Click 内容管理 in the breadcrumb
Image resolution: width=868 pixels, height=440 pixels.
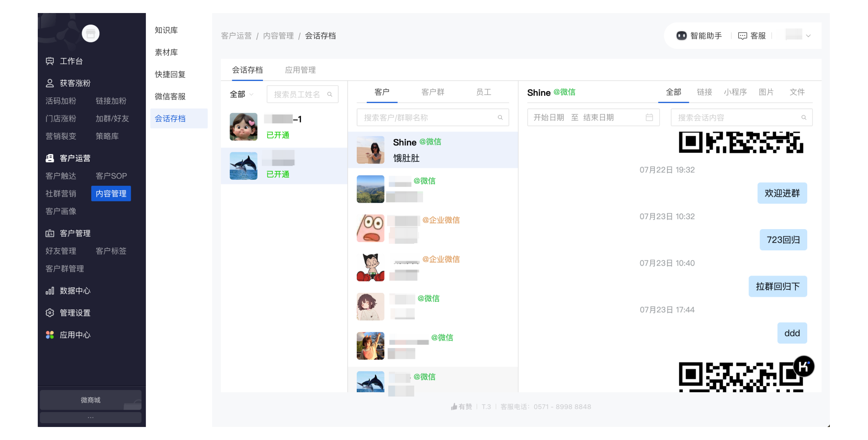[278, 36]
